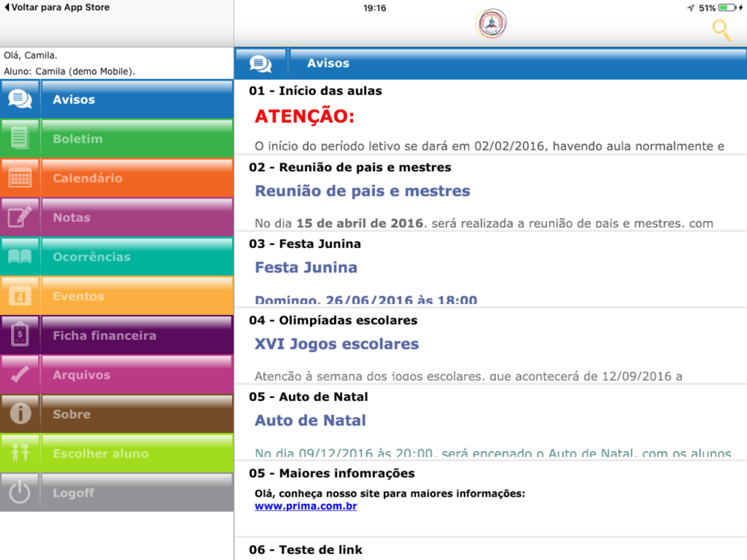Click the Avisos speech bubble icon in sidebar
The image size is (747, 560).
tap(20, 99)
